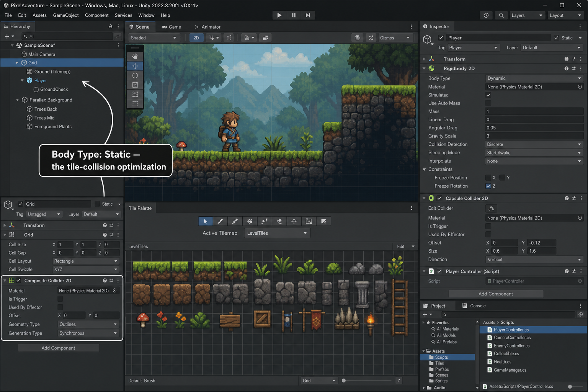Screen dimensions: 588x392
Task: Open the Layers dropdown
Action: tap(527, 15)
